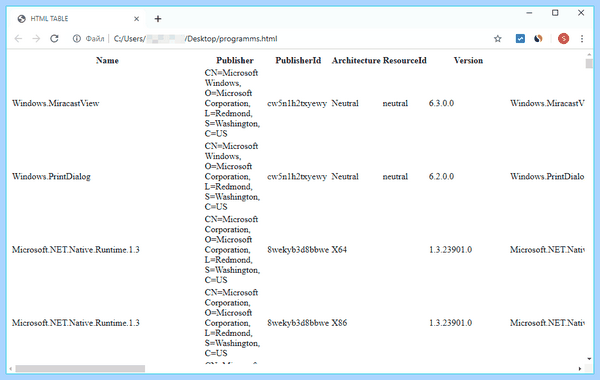Image resolution: width=600 pixels, height=380 pixels.
Task: Click the vertical scrollbar up arrow
Action: point(589,55)
